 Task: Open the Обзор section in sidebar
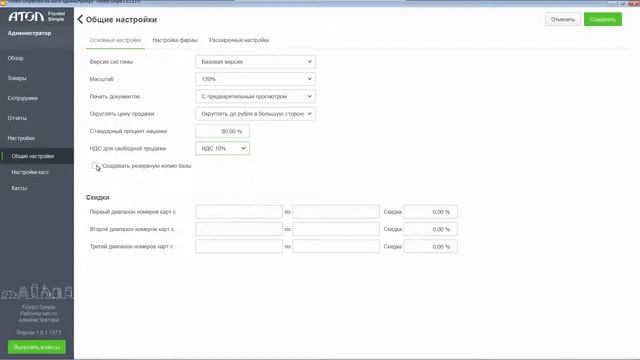(x=16, y=58)
